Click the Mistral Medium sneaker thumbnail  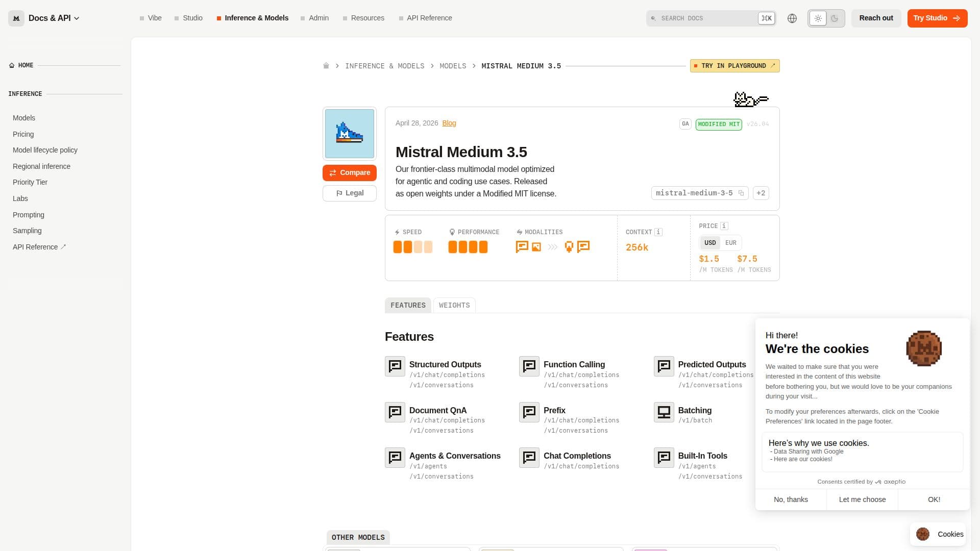point(350,134)
